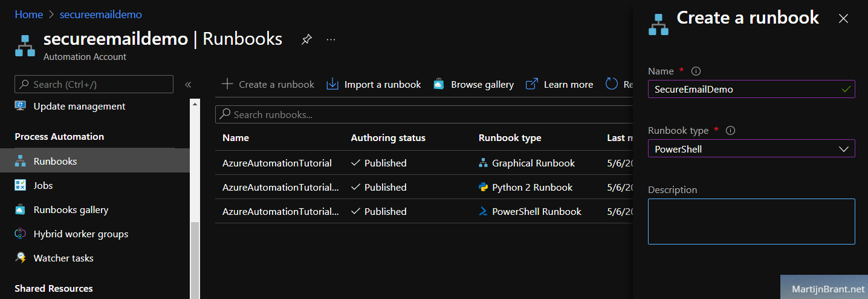Click Published status in Graphical Runbook row
Screen dimensions: 868x299
(x=379, y=163)
